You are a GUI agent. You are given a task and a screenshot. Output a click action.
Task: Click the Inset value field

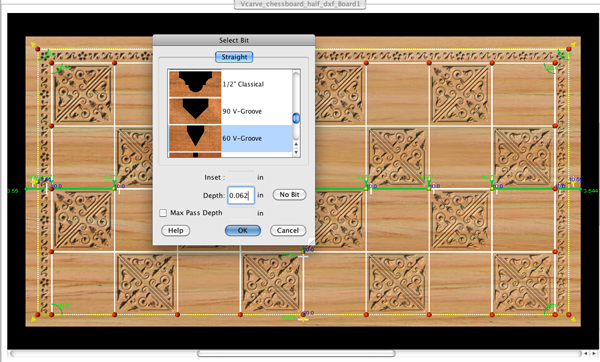tap(241, 177)
